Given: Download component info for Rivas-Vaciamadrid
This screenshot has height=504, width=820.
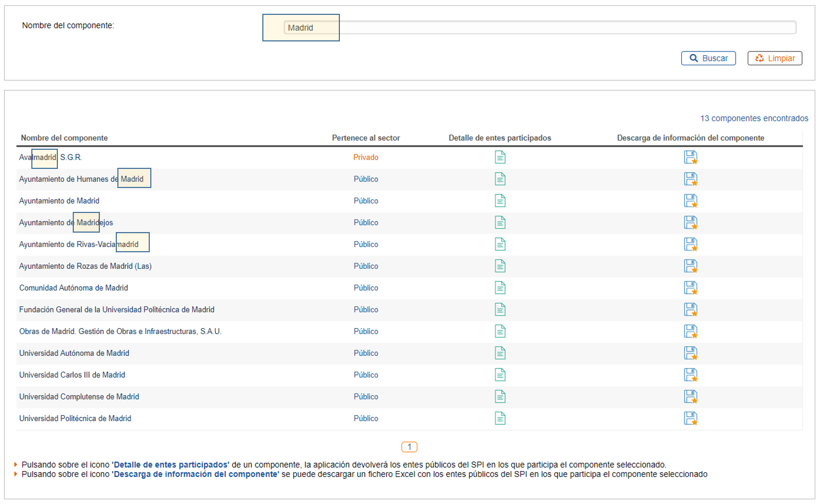Looking at the screenshot, I should coord(690,244).
